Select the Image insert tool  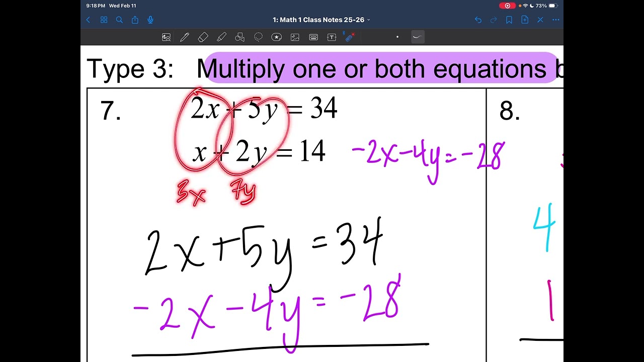click(295, 37)
